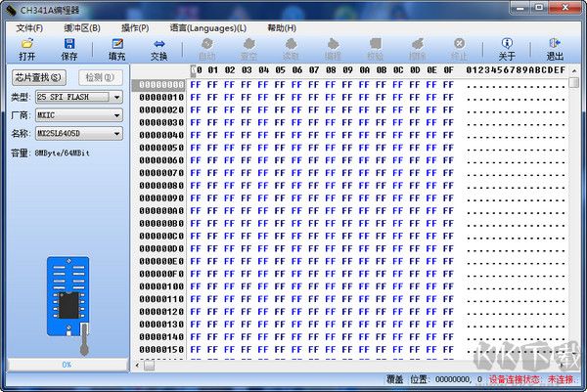The image size is (587, 392).
Task: Click the greyed 读取 (Read) toolbar icon
Action: 291,43
